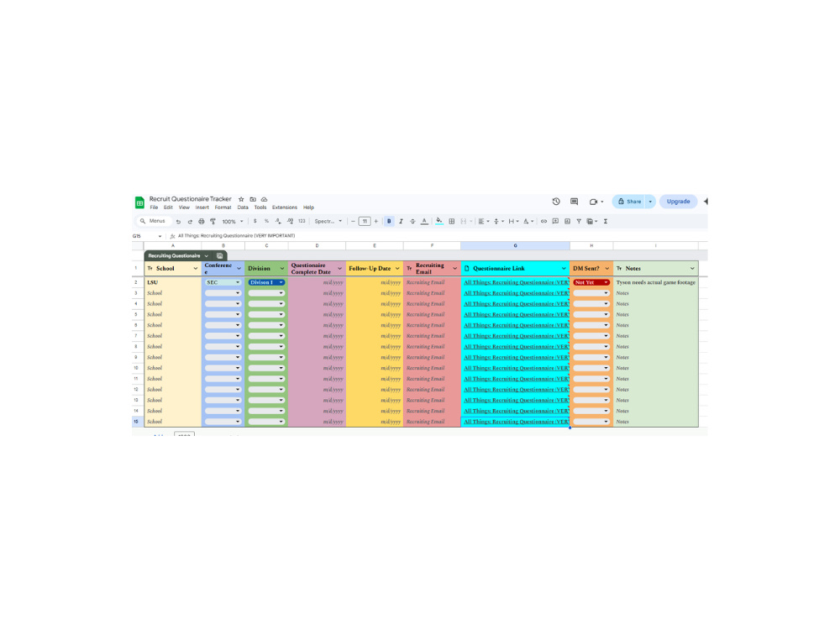
Task: Undo the last action
Action: [x=178, y=221]
